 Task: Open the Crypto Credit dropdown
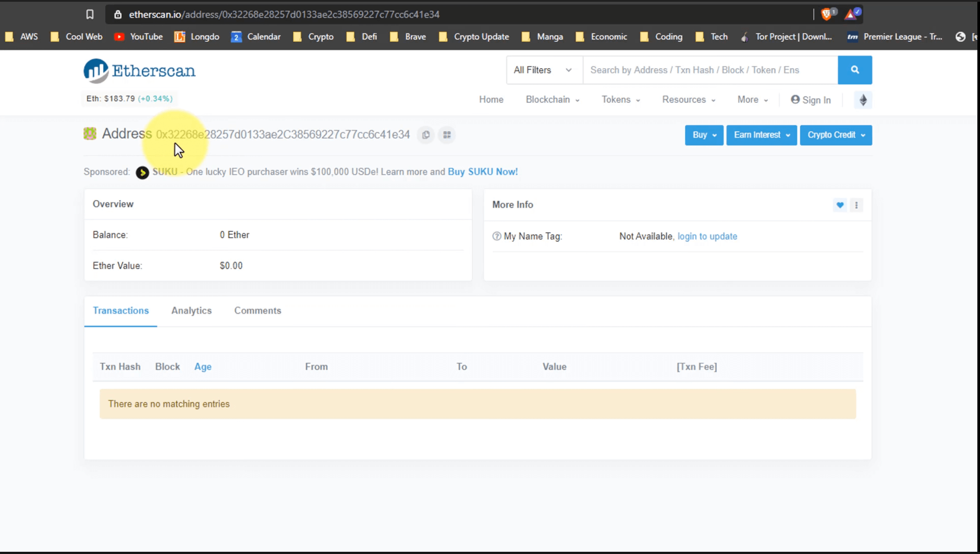[836, 135]
